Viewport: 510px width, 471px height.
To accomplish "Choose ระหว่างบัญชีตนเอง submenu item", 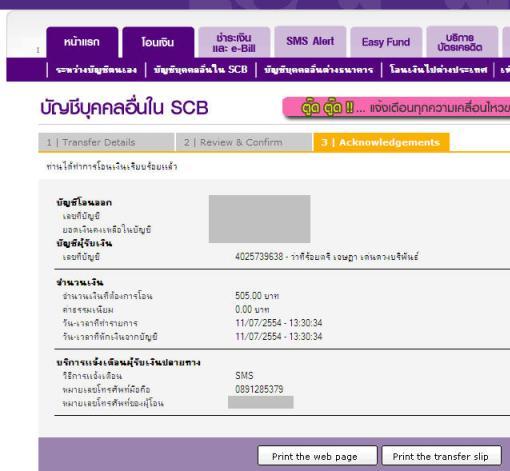I will (96, 70).
